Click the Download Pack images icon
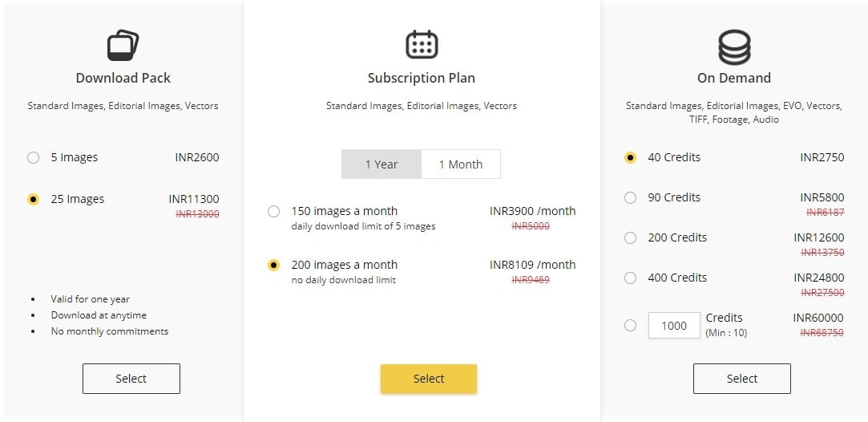868x422 pixels. tap(123, 45)
